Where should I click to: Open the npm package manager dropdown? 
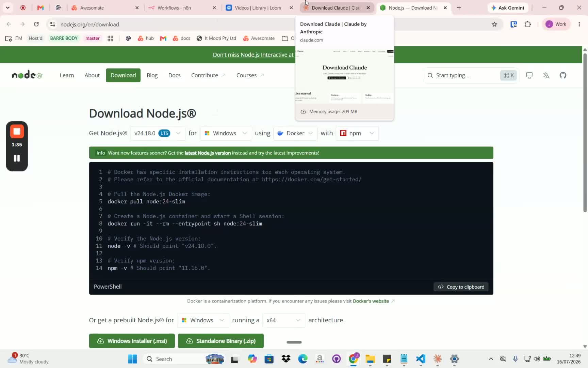[x=357, y=133]
